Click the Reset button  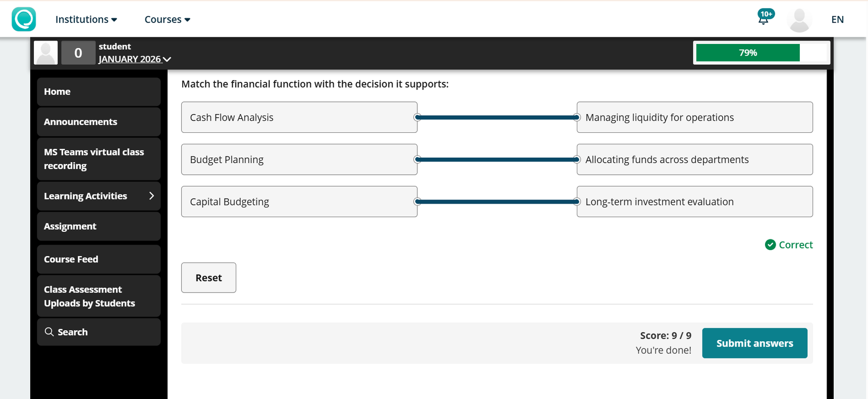208,278
